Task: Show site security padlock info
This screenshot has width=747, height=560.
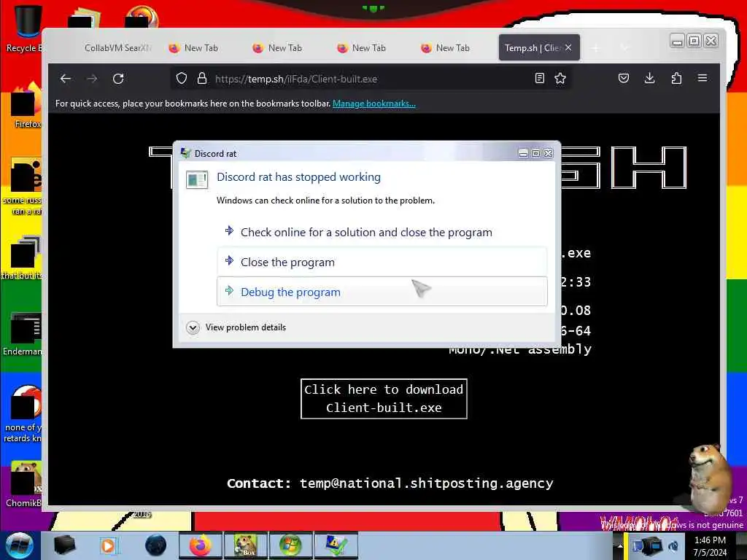Action: tap(202, 79)
